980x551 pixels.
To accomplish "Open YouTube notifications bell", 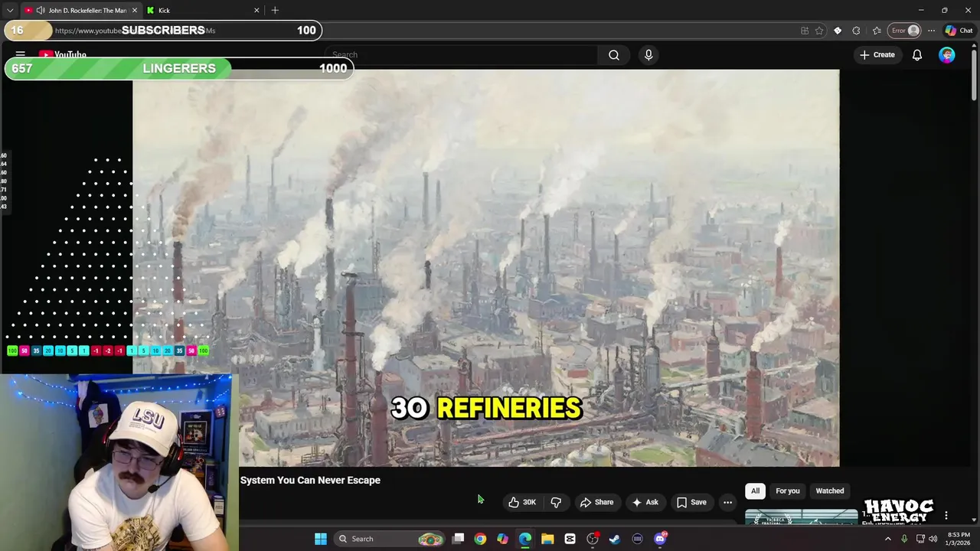I will (916, 55).
